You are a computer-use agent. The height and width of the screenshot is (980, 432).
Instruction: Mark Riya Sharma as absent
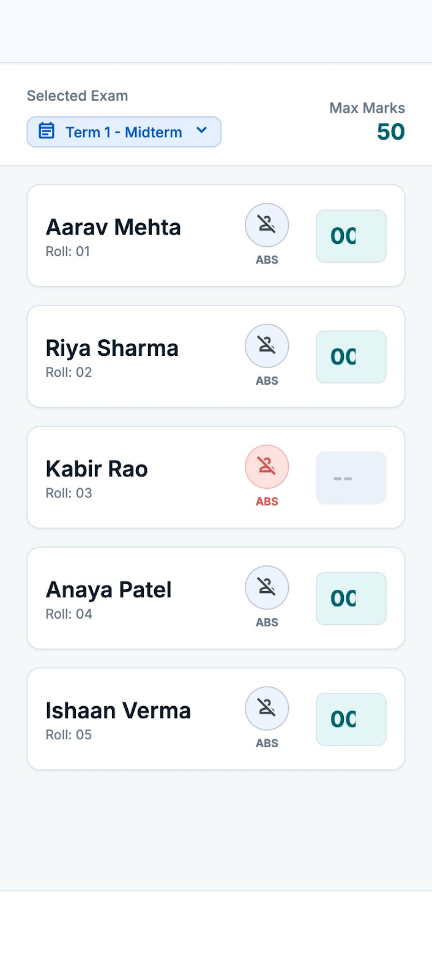[x=267, y=345]
